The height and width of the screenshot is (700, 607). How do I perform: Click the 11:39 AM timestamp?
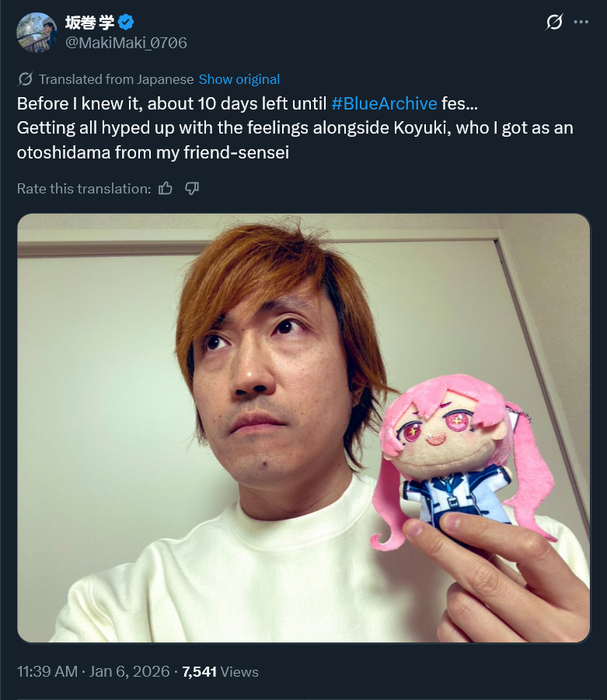[47, 671]
